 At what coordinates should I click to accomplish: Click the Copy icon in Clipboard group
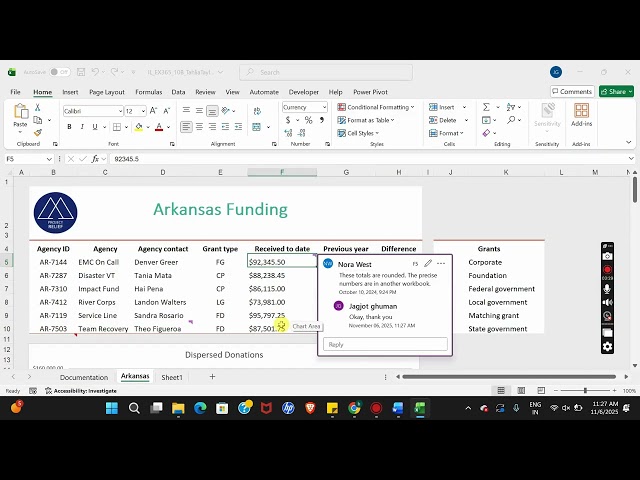click(38, 120)
